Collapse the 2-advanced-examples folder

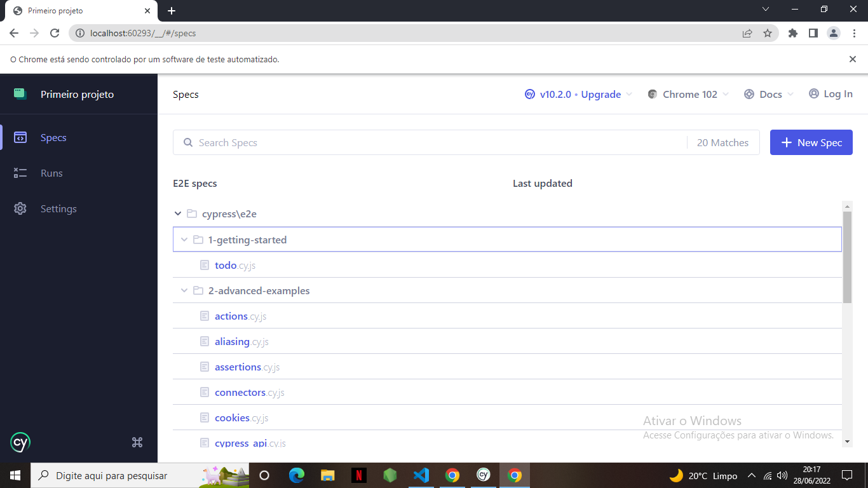[507, 290]
